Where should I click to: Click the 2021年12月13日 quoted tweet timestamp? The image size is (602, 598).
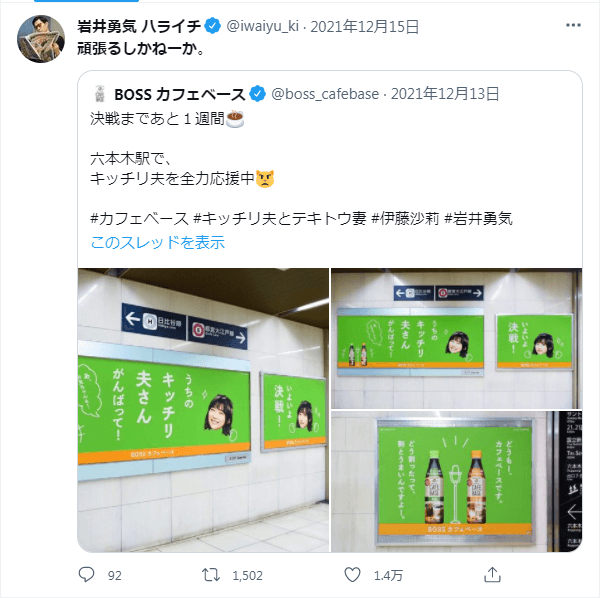[445, 94]
